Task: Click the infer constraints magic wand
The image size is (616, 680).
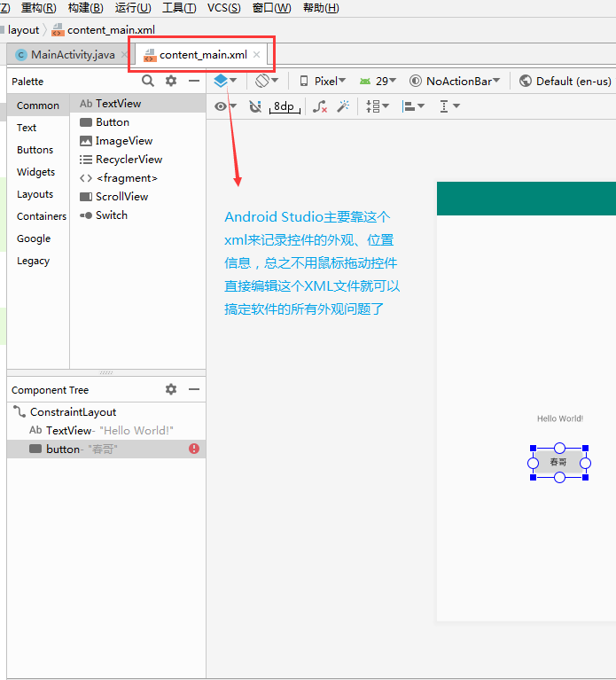Action: tap(343, 106)
